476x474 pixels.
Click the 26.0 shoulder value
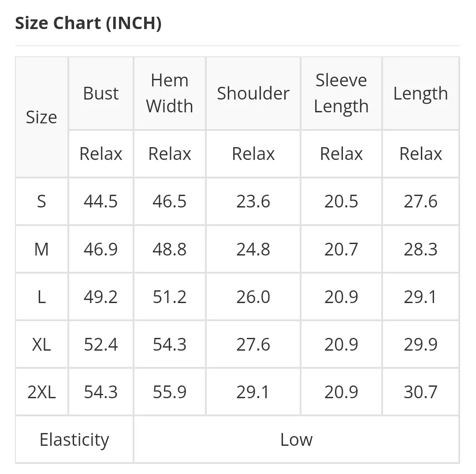(253, 297)
